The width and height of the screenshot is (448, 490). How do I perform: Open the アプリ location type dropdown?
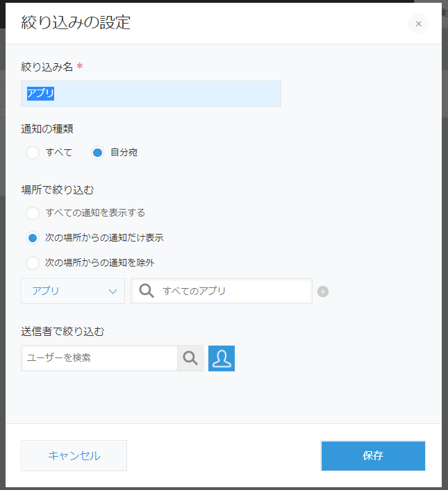(73, 292)
